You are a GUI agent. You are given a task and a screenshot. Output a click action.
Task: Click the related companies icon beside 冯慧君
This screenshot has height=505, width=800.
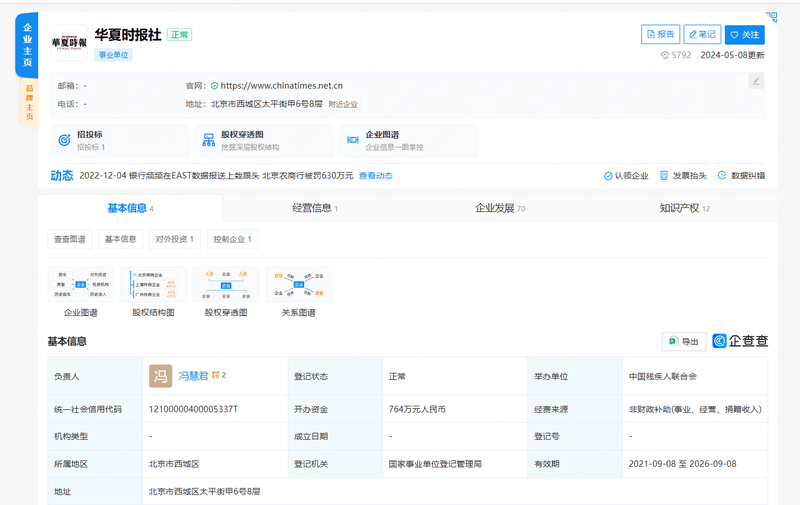point(219,375)
